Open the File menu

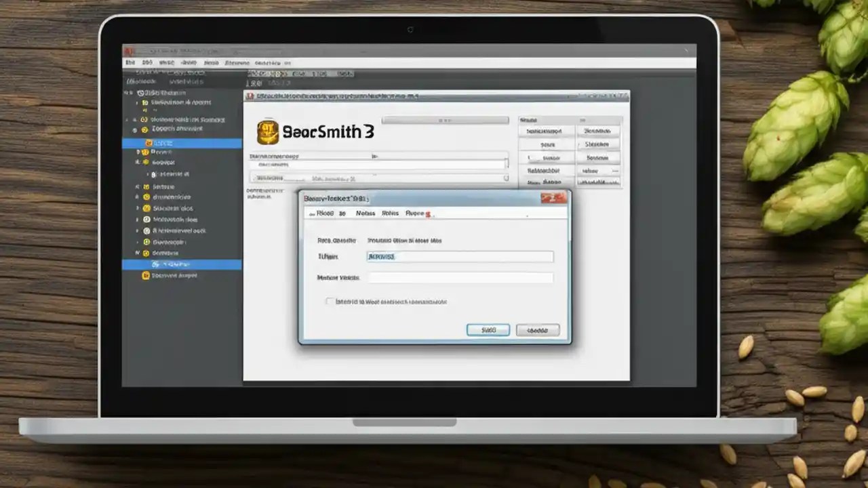[130, 62]
